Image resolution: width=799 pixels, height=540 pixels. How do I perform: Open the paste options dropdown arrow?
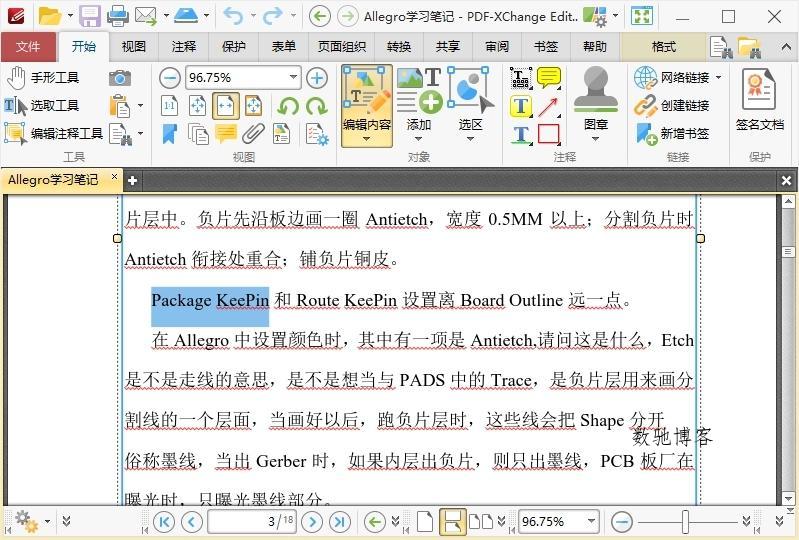click(x=141, y=106)
